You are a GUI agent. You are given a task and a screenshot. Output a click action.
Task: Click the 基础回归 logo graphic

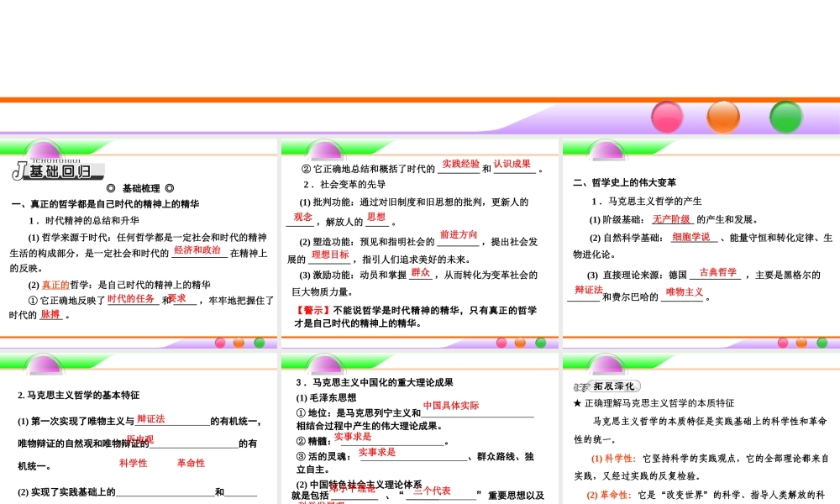coord(58,170)
